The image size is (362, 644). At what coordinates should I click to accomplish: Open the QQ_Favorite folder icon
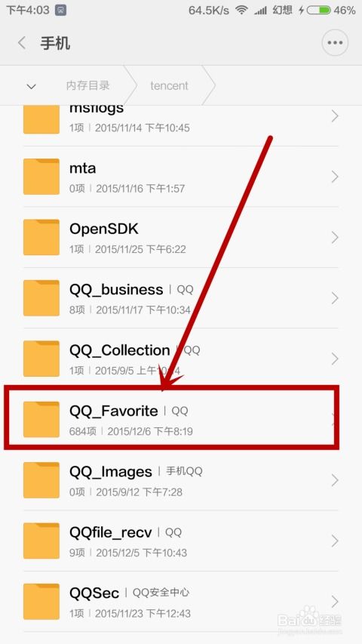click(x=41, y=419)
